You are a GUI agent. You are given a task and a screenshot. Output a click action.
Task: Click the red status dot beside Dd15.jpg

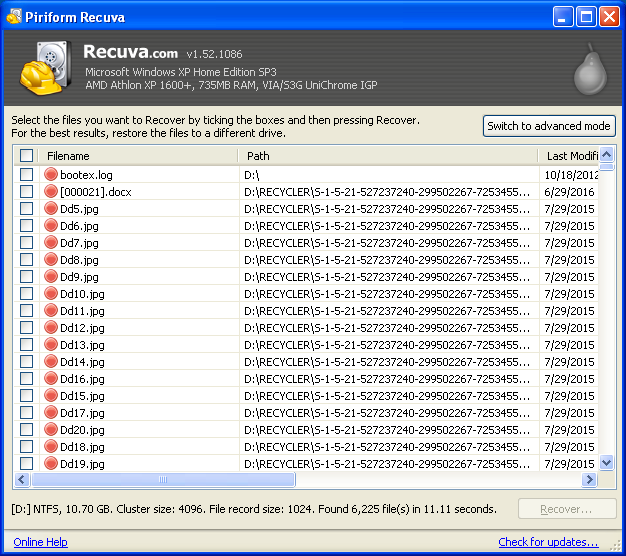[51, 395]
